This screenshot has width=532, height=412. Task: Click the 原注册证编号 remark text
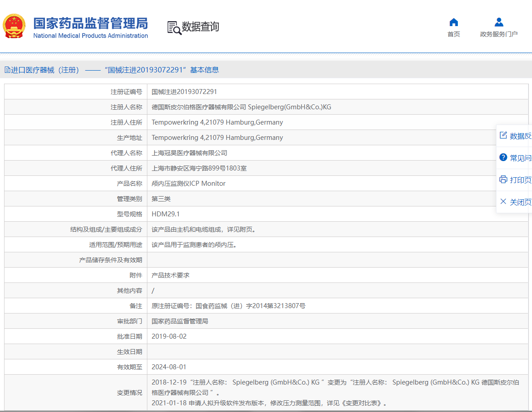pyautogui.click(x=228, y=306)
